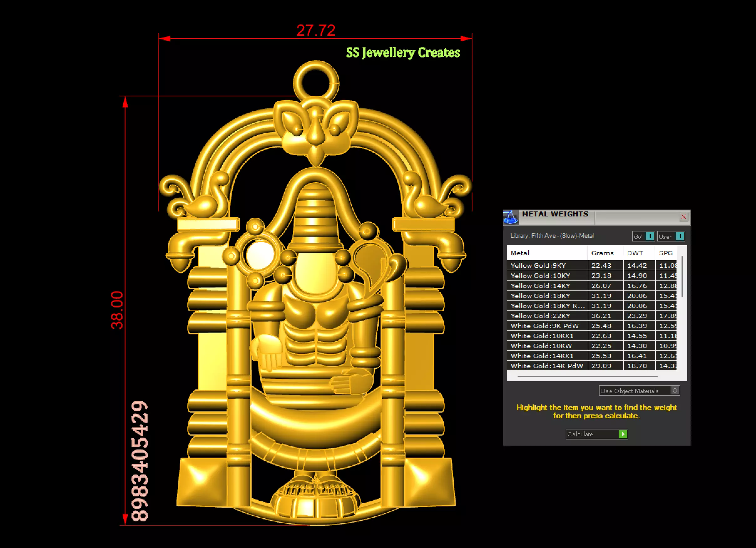Click grams value 22.43
This screenshot has width=756, height=548.
[601, 266]
